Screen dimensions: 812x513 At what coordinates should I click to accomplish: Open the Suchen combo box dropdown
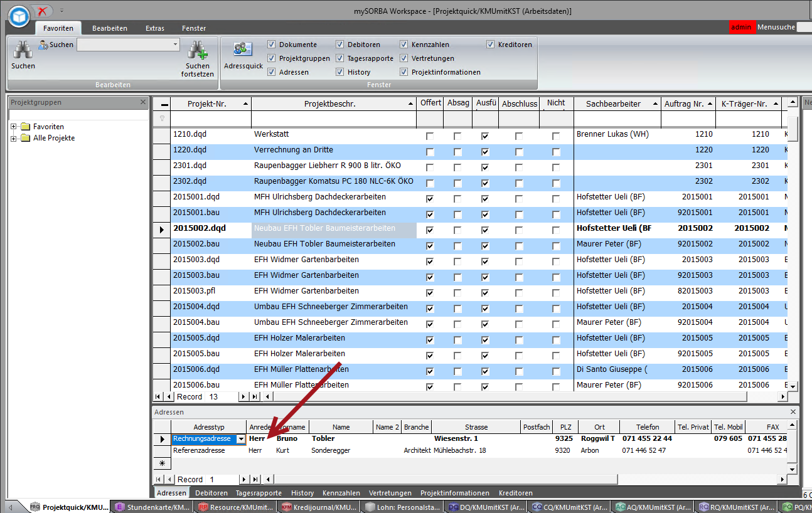tap(175, 45)
